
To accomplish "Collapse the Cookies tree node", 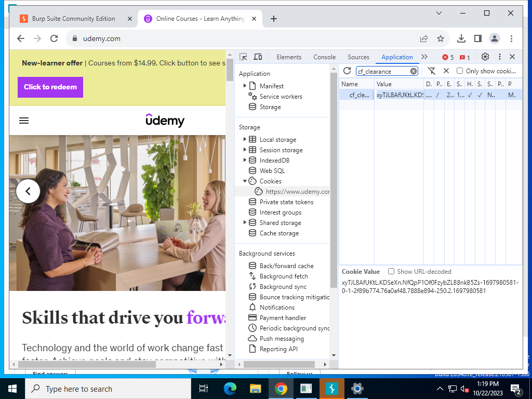I will point(245,181).
